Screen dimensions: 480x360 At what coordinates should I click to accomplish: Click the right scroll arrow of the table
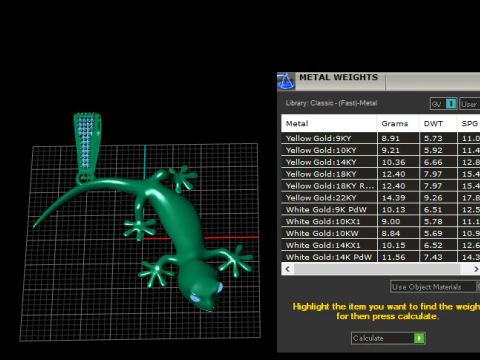(x=475, y=269)
